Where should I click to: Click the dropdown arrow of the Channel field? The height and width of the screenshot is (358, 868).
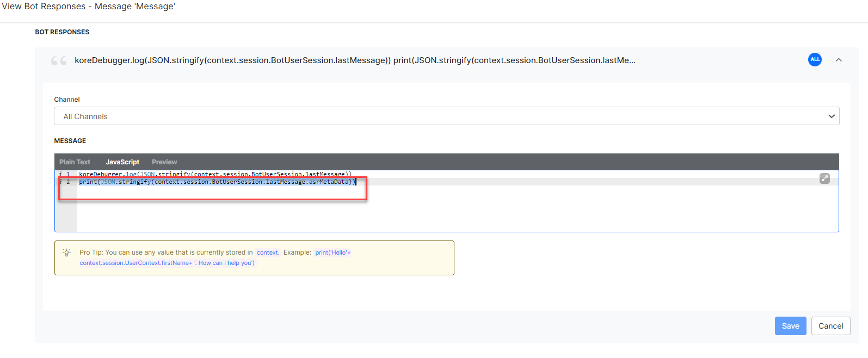[x=831, y=116]
